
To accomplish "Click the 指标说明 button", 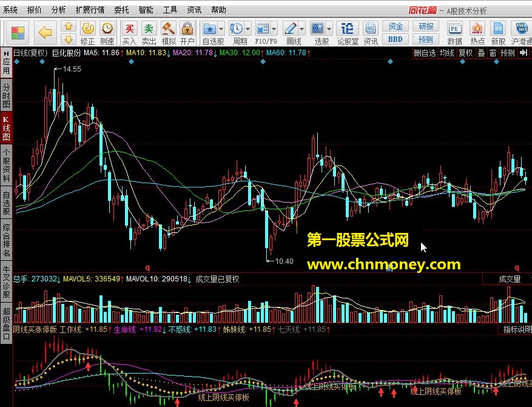I will click(517, 329).
